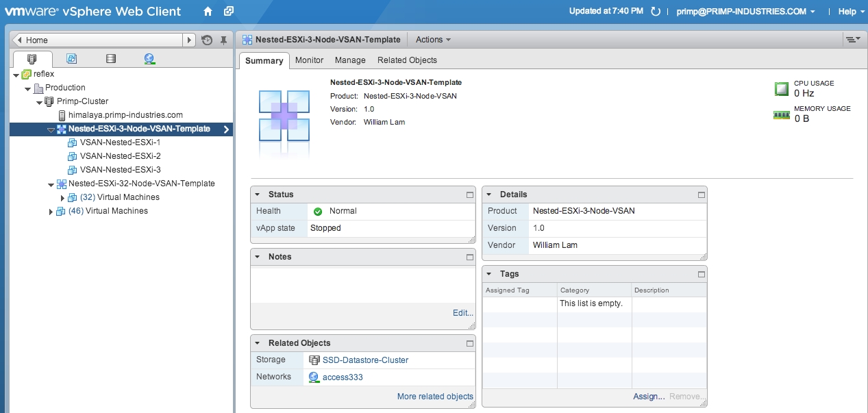868x413 pixels.
Task: Click the CPU usage icon
Action: (781, 88)
